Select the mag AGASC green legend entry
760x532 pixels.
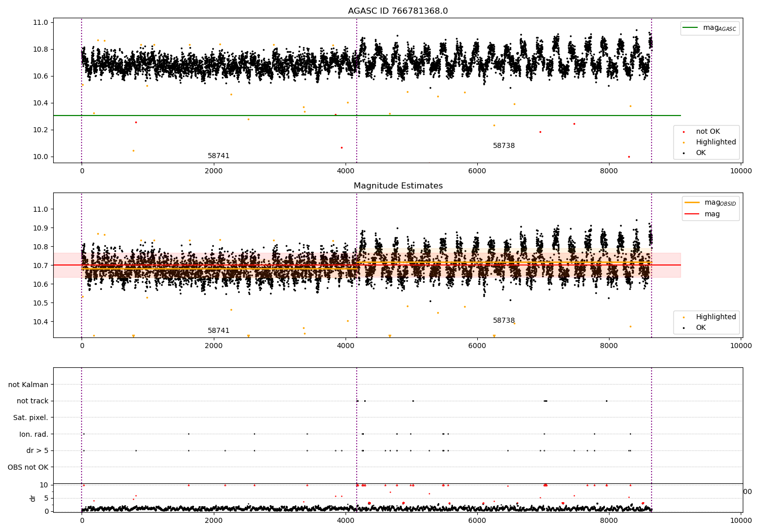(709, 28)
